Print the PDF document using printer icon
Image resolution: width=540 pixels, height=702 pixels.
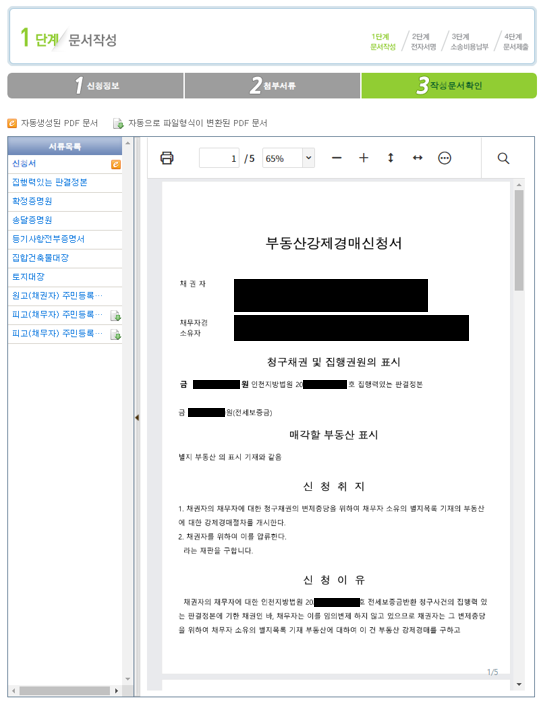tap(167, 158)
